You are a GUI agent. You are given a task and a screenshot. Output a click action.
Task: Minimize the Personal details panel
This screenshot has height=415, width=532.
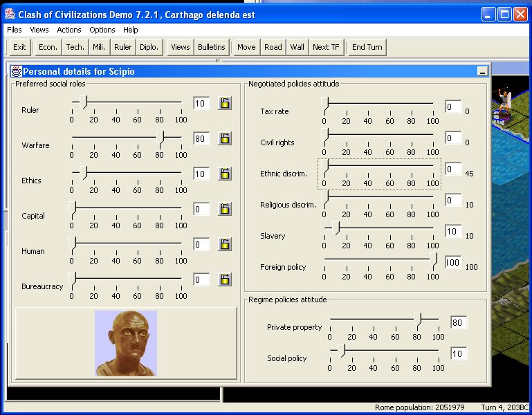pos(481,71)
